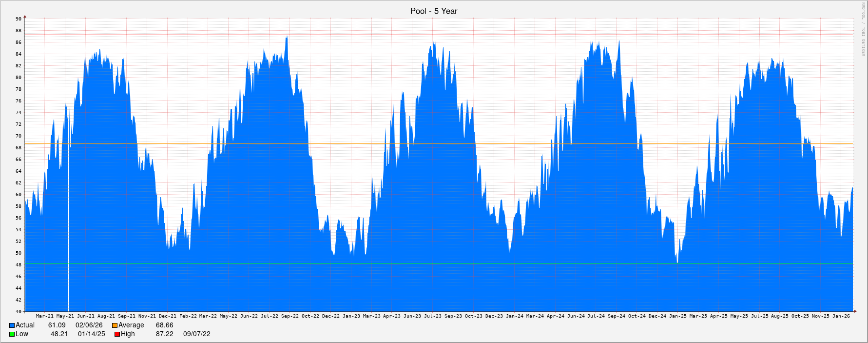Click the blue Actual legend swatch
This screenshot has height=343, width=868.
tap(12, 325)
